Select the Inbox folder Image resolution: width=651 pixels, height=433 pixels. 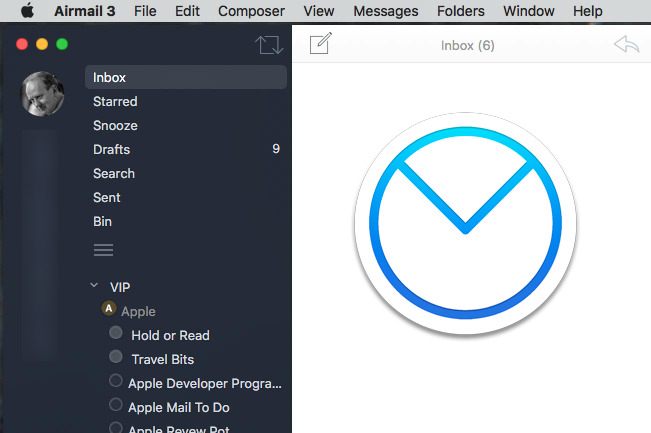[110, 77]
